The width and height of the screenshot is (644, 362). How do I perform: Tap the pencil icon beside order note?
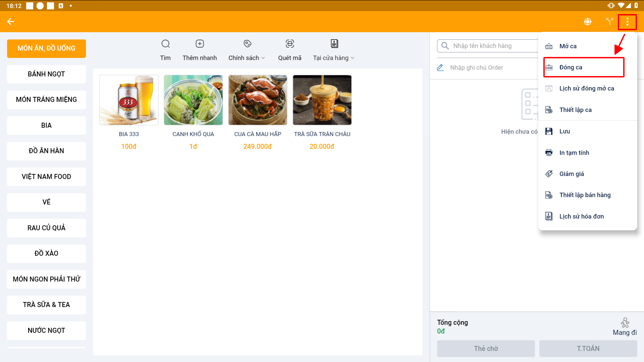(440, 67)
